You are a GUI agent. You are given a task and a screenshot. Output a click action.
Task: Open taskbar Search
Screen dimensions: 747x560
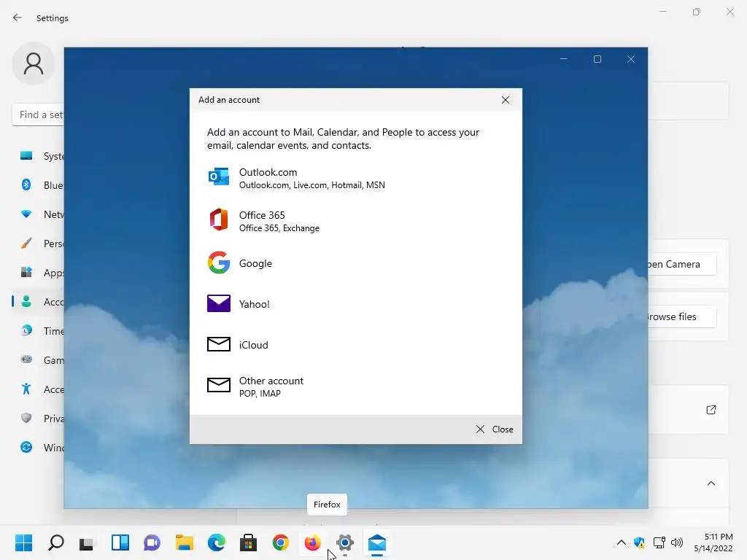(x=55, y=542)
